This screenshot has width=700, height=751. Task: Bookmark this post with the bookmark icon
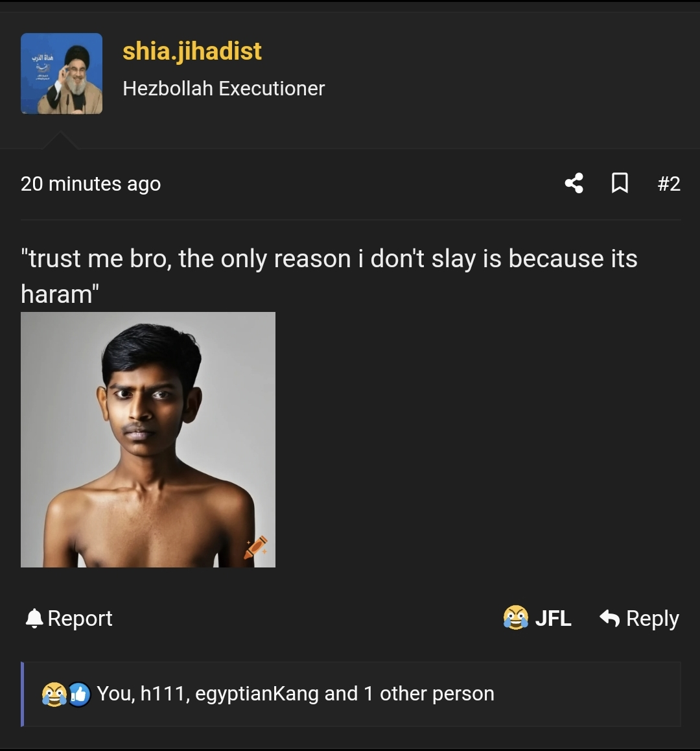620,184
